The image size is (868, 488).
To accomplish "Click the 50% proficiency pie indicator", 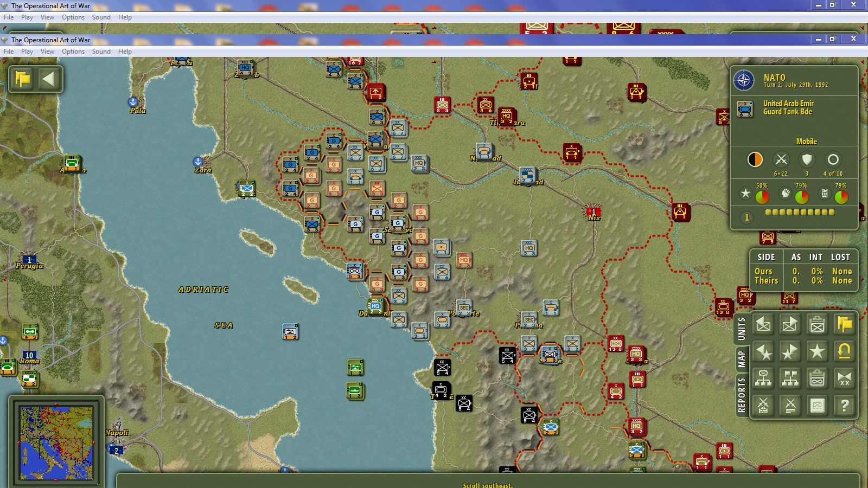I will pyautogui.click(x=762, y=197).
